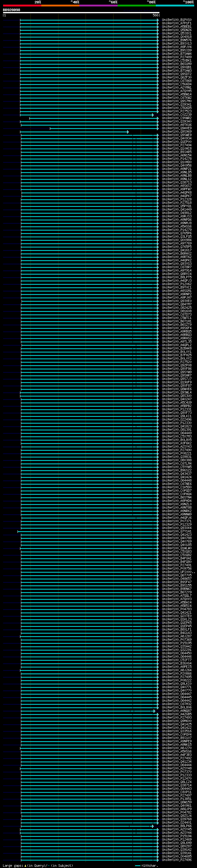The image size is (197, 868).
Task: Select hit UniRef100_P15195
Action: (x=176, y=643)
